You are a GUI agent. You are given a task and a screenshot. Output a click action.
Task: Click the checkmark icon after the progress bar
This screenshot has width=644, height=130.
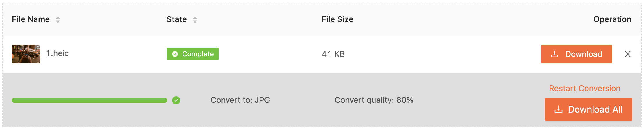(176, 100)
